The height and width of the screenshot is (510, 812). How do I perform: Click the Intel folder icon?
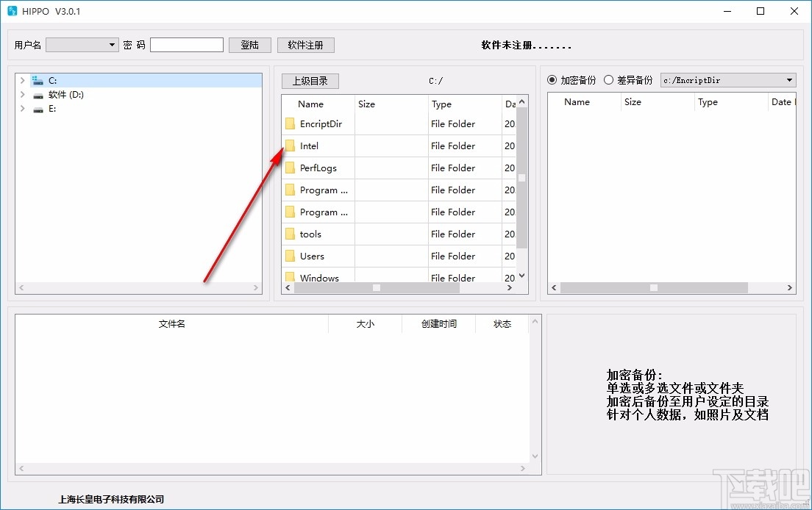(x=290, y=146)
